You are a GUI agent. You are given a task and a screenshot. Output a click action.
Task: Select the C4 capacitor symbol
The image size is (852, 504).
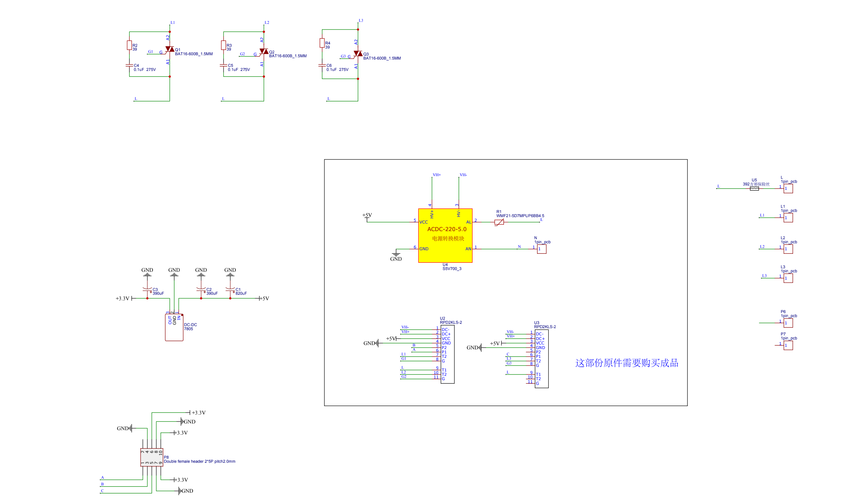click(x=129, y=65)
